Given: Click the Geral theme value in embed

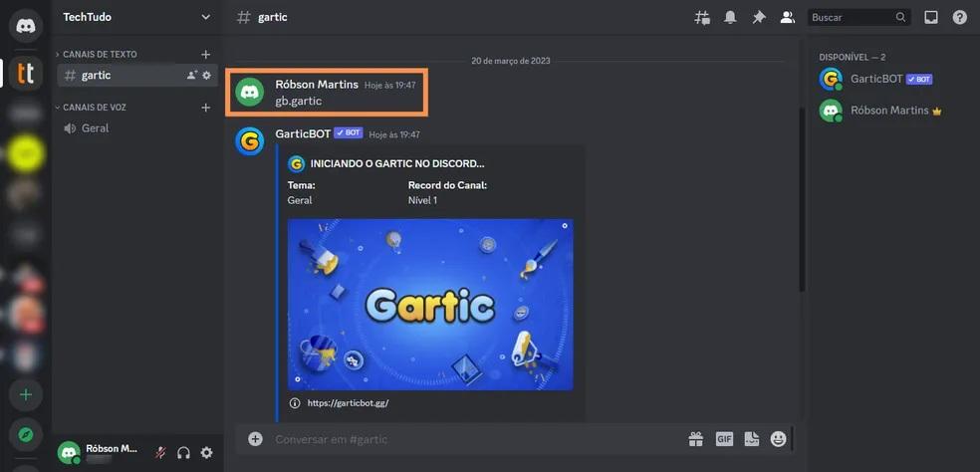Looking at the screenshot, I should click(x=300, y=201).
